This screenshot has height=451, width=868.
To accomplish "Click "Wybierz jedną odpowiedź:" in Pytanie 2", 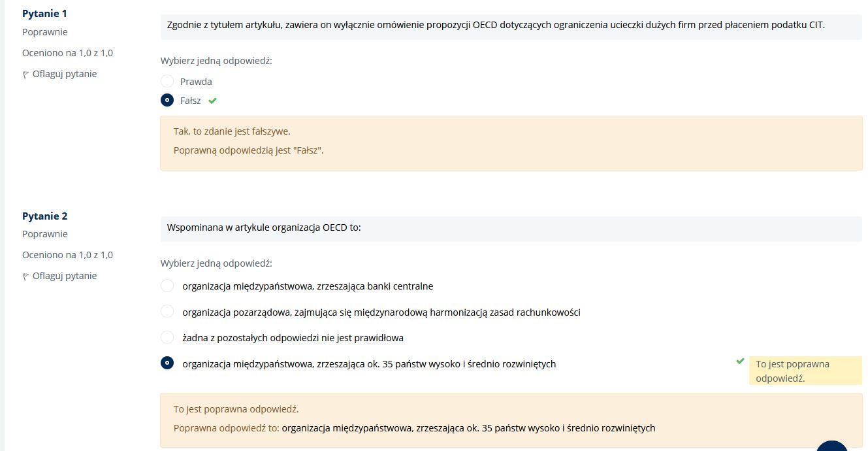I will 216,263.
